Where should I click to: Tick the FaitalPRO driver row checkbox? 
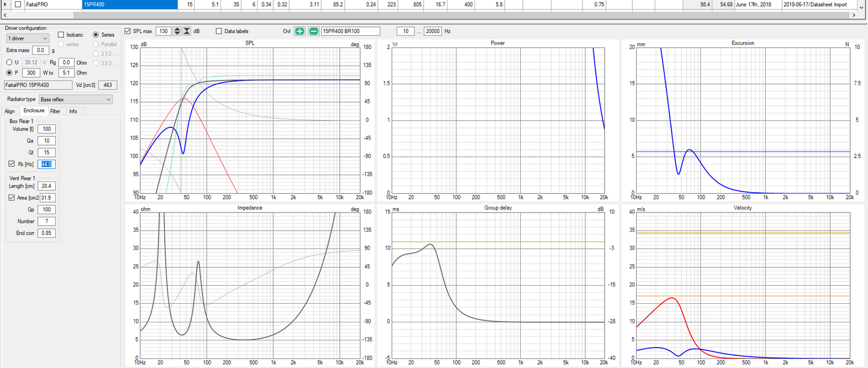tap(18, 4)
